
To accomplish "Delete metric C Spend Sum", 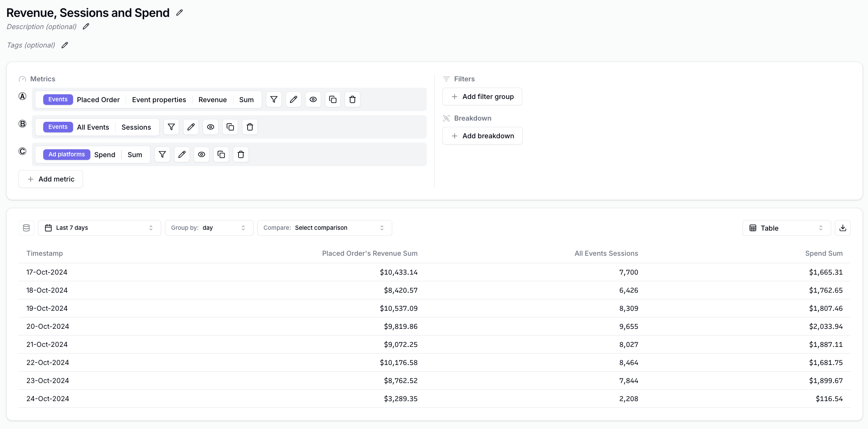I will (x=241, y=154).
